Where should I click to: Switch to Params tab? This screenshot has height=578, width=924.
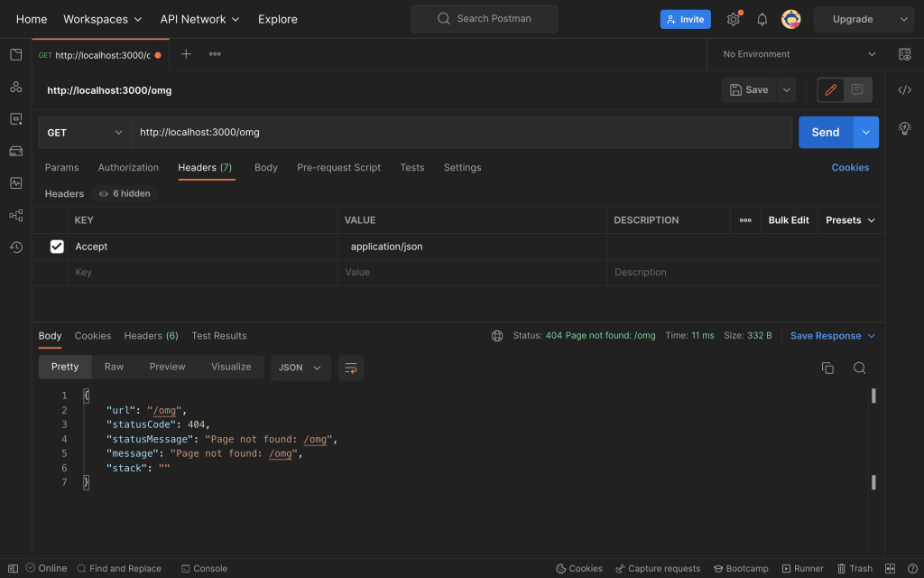(x=62, y=167)
